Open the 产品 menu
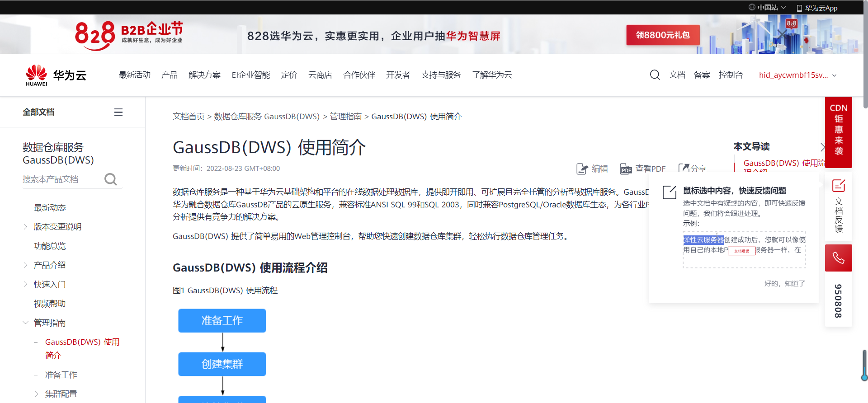868x403 pixels. point(170,75)
